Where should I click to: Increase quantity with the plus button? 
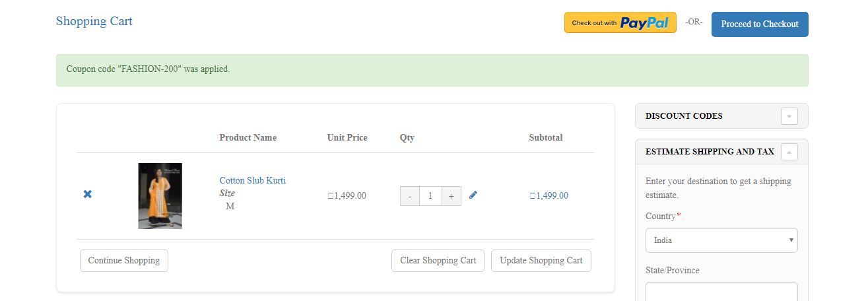pos(451,196)
